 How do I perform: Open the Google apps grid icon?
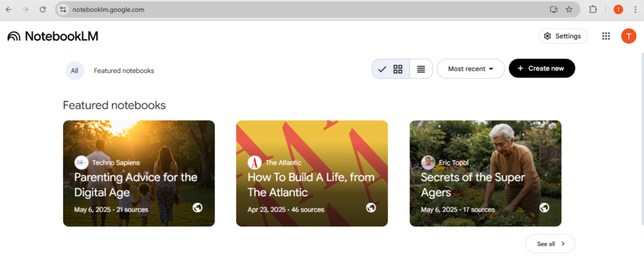606,36
